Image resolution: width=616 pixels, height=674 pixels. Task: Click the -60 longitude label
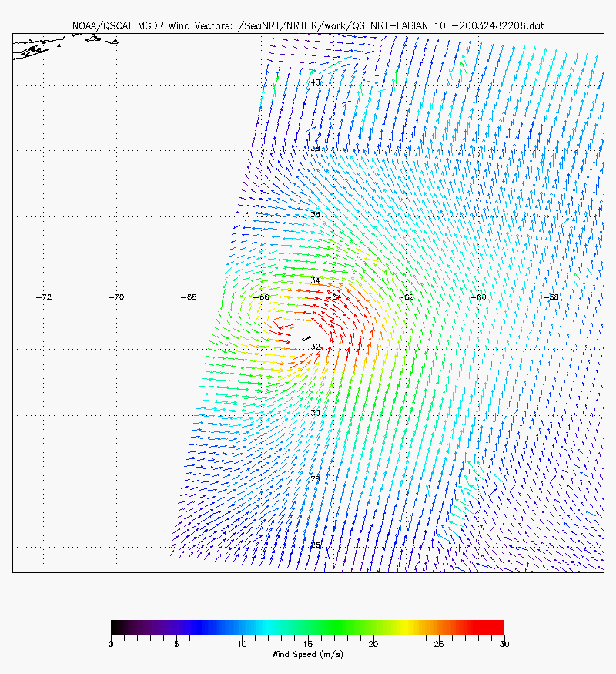479,297
